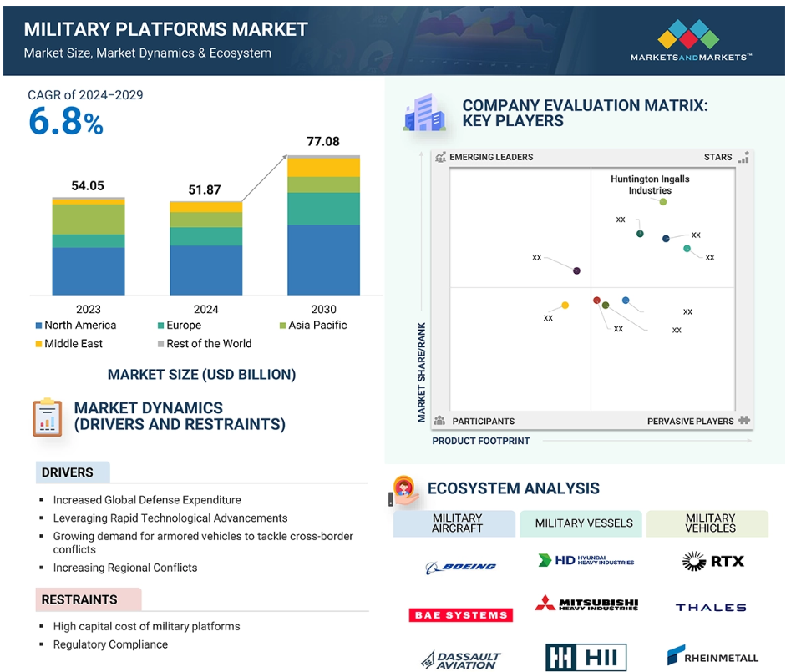Select the Restraints section label
The image size is (791, 672).
(x=89, y=599)
